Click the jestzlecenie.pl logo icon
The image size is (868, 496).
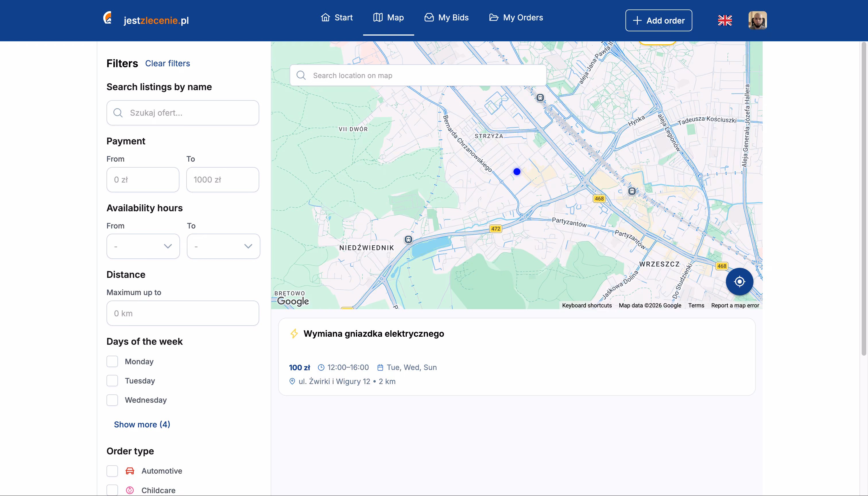pyautogui.click(x=108, y=18)
